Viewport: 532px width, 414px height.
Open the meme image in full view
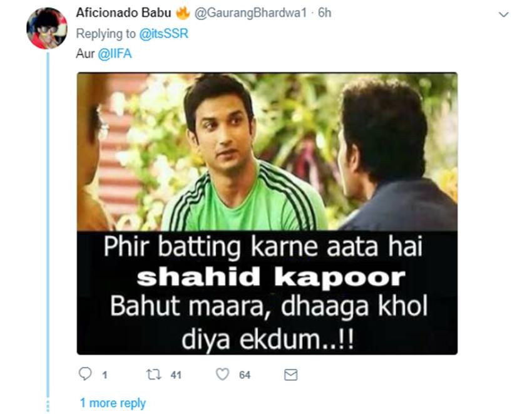click(267, 214)
